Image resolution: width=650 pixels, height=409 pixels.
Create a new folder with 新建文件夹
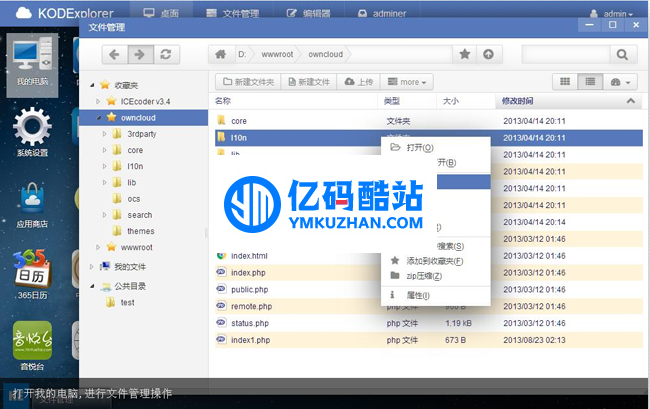(x=249, y=82)
